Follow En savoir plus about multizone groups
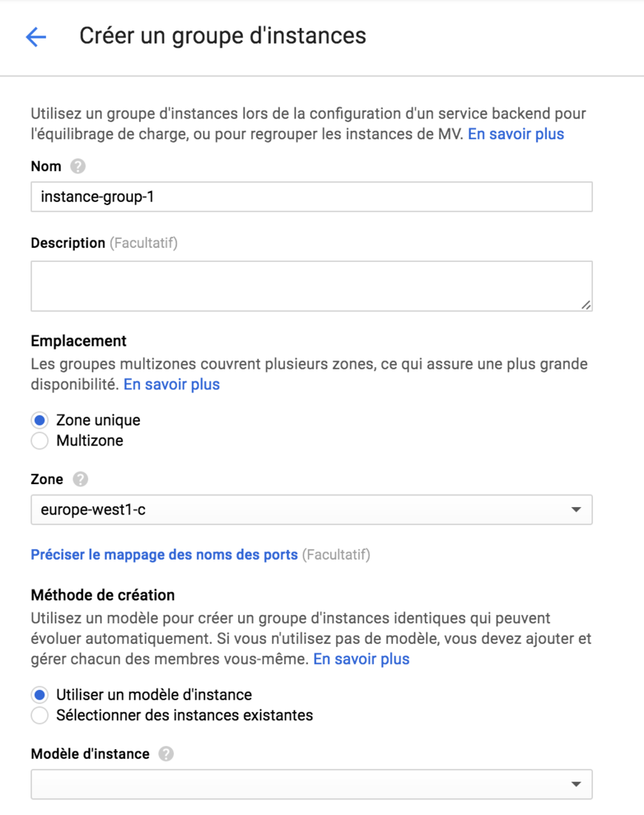 click(x=171, y=384)
